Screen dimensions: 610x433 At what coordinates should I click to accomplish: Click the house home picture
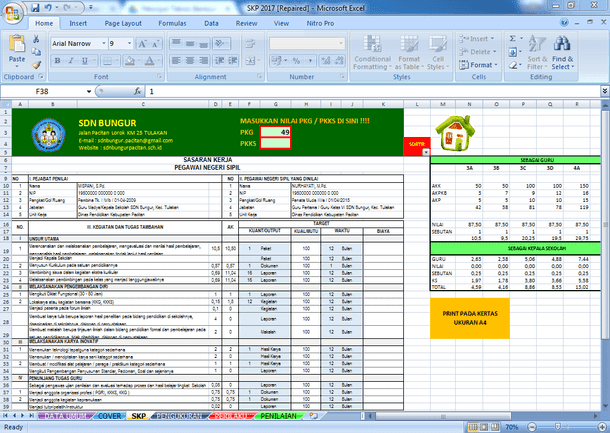tap(455, 133)
